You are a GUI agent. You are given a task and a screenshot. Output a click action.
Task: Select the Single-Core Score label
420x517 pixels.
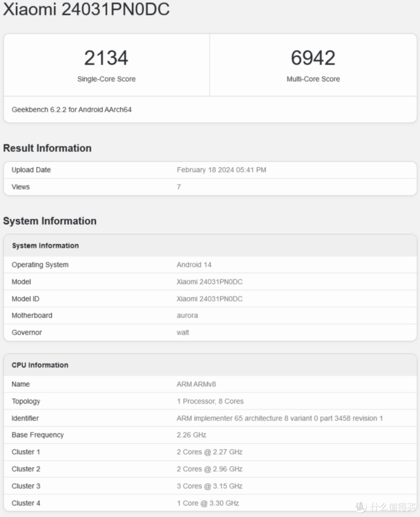tap(106, 79)
